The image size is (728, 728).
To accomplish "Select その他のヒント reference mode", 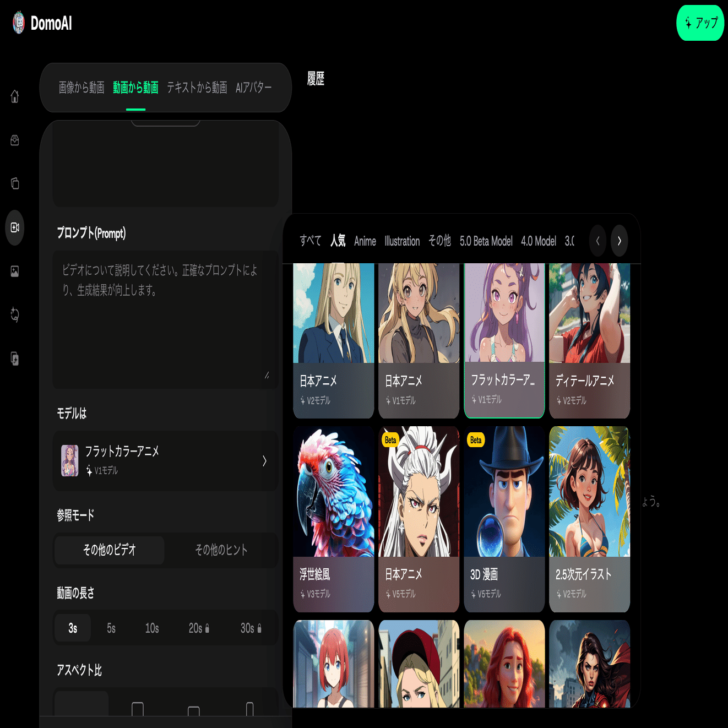I will click(221, 550).
